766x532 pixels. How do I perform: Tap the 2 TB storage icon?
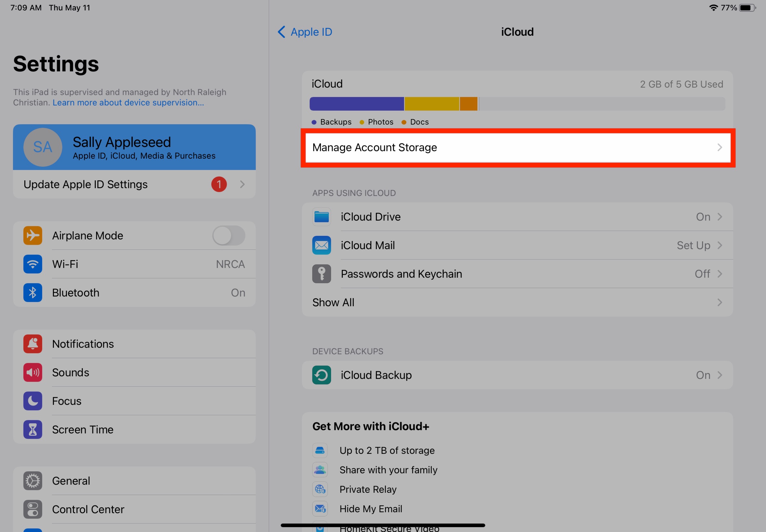click(x=320, y=450)
